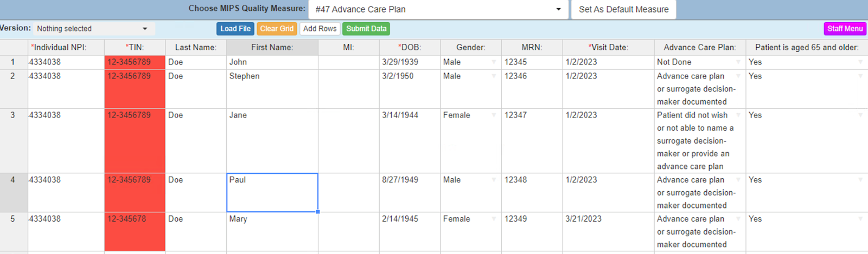Viewport: 868px width, 254px height.
Task: Open Gender dropdown arrow for row 1
Action: 494,62
